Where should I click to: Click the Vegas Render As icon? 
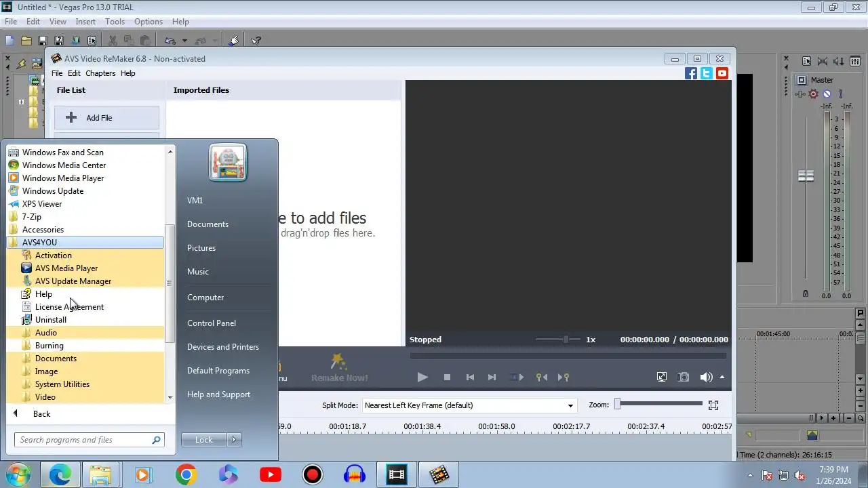tap(75, 41)
